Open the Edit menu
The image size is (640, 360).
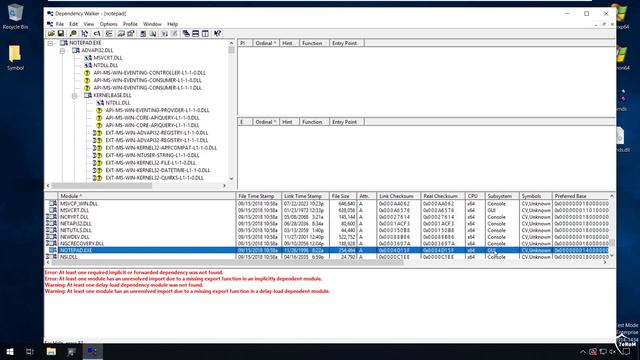tap(73, 24)
